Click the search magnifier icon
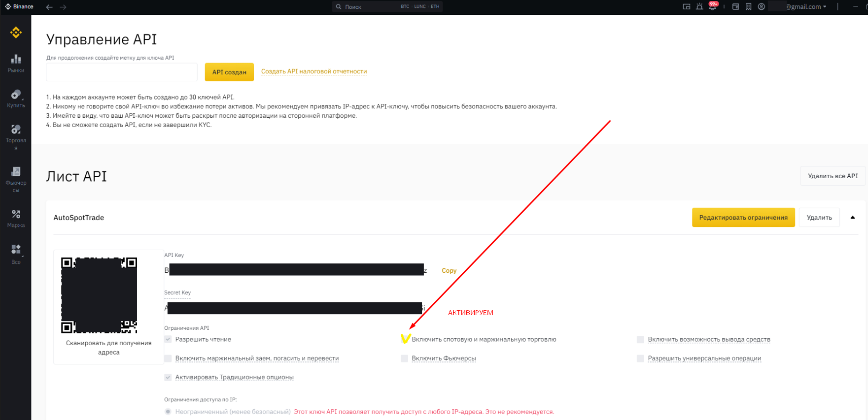868x420 pixels. point(339,7)
